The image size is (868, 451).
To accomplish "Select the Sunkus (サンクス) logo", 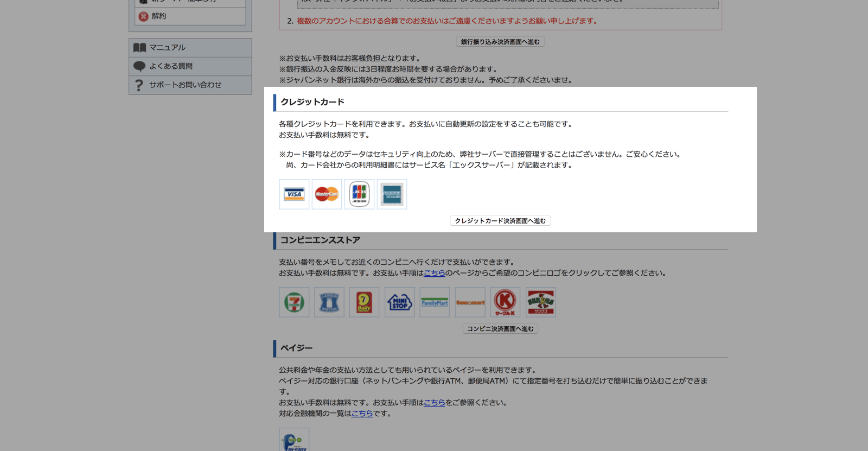I will coord(541,302).
